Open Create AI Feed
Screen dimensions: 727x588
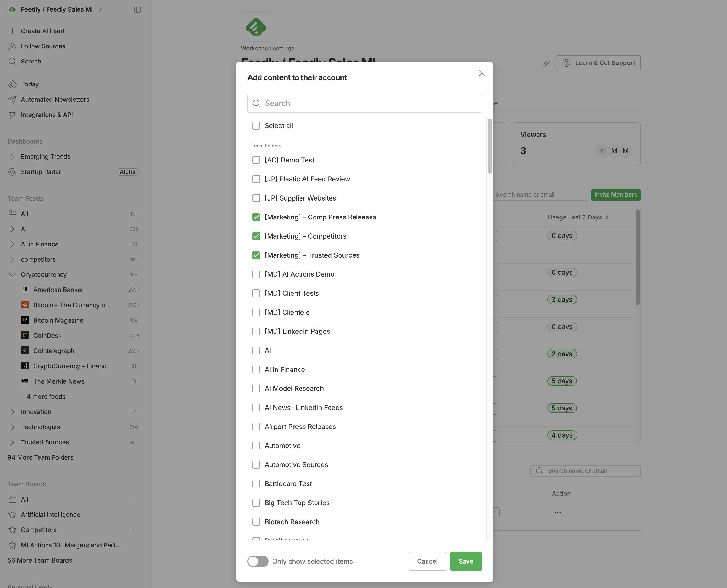(x=42, y=31)
